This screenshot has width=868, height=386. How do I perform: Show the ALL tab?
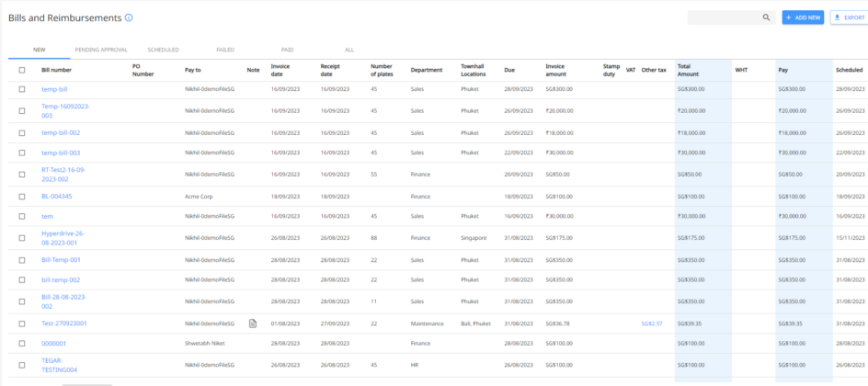349,50
